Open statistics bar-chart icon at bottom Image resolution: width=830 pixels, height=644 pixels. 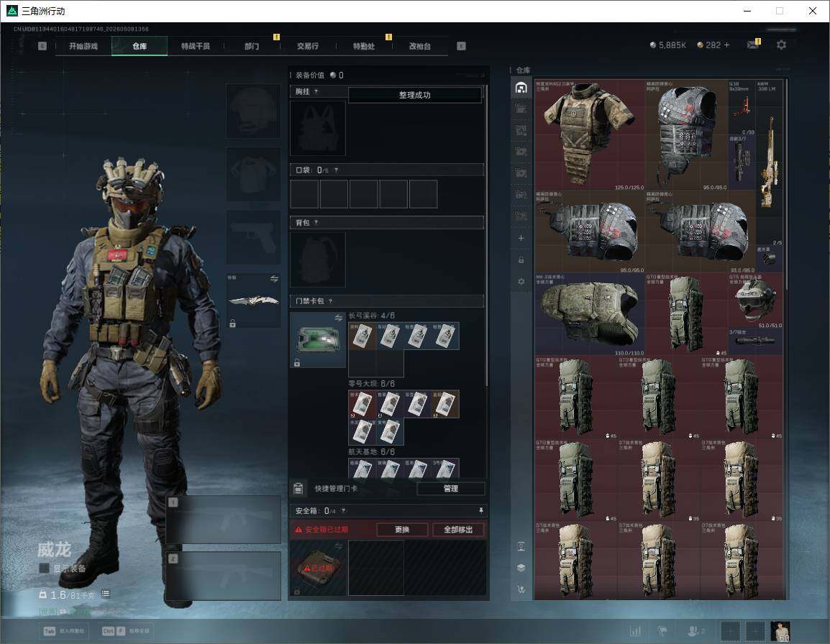tap(636, 631)
